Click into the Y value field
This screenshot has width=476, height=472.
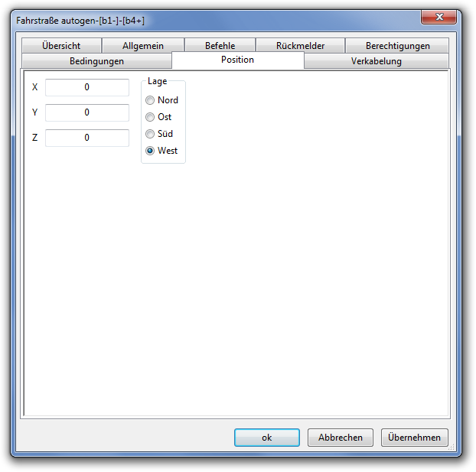pos(87,112)
